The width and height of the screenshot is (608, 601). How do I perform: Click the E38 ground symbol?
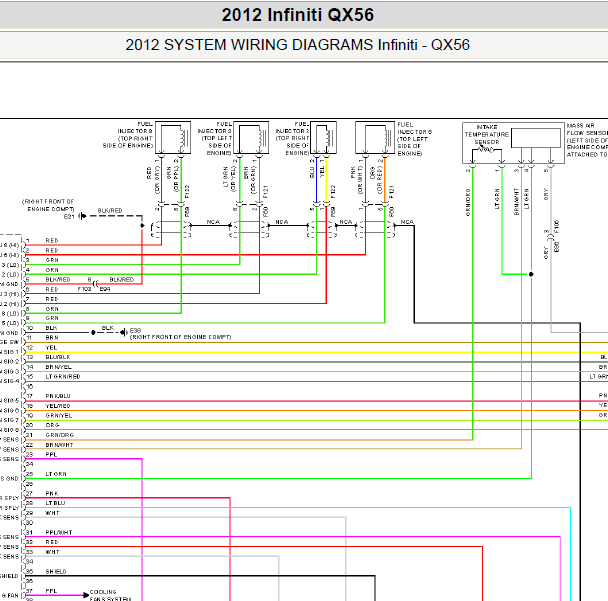pyautogui.click(x=124, y=332)
